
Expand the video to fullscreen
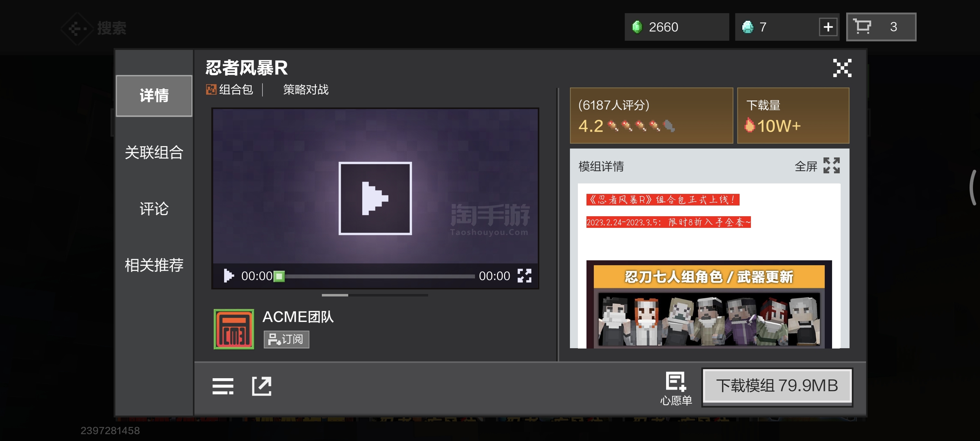tap(524, 276)
